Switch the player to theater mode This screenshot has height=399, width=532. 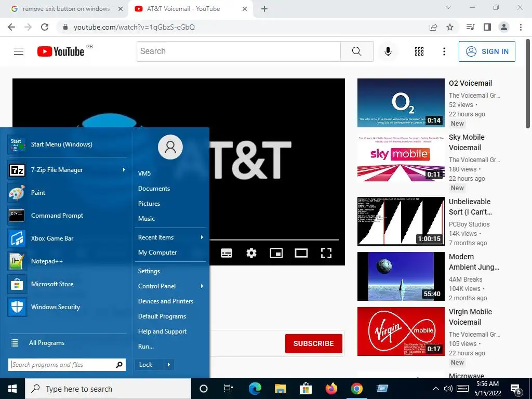click(301, 253)
